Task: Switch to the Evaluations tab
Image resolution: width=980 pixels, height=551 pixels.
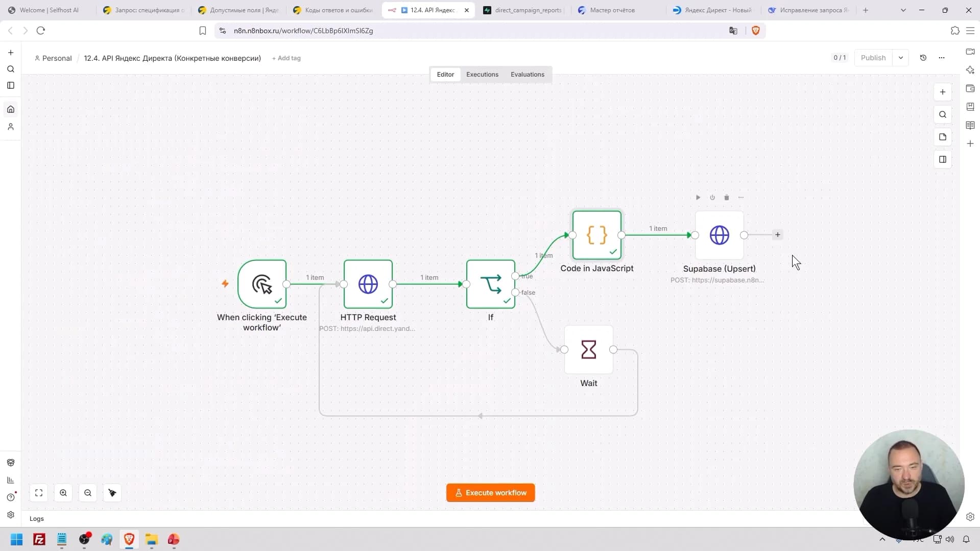Action: 528,75
